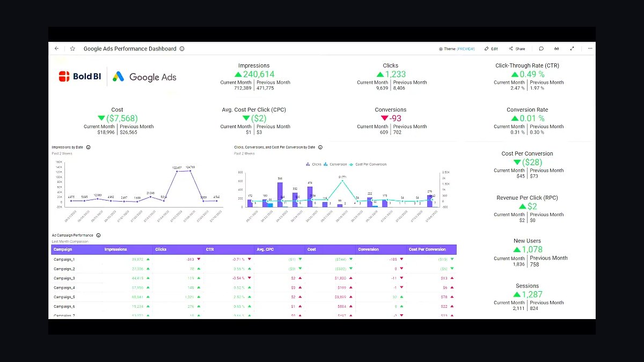Click the tallest Clicks bar labeled 566
This screenshot has height=362, width=644.
click(x=280, y=194)
